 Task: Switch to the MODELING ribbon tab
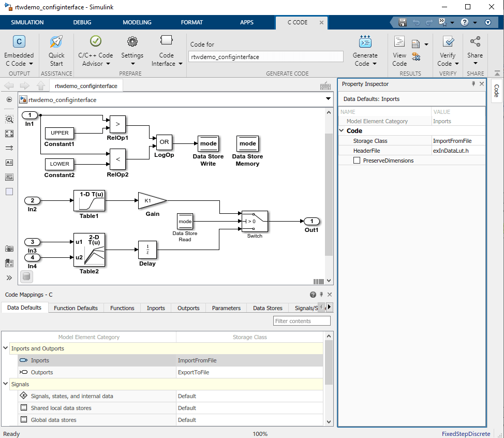137,22
